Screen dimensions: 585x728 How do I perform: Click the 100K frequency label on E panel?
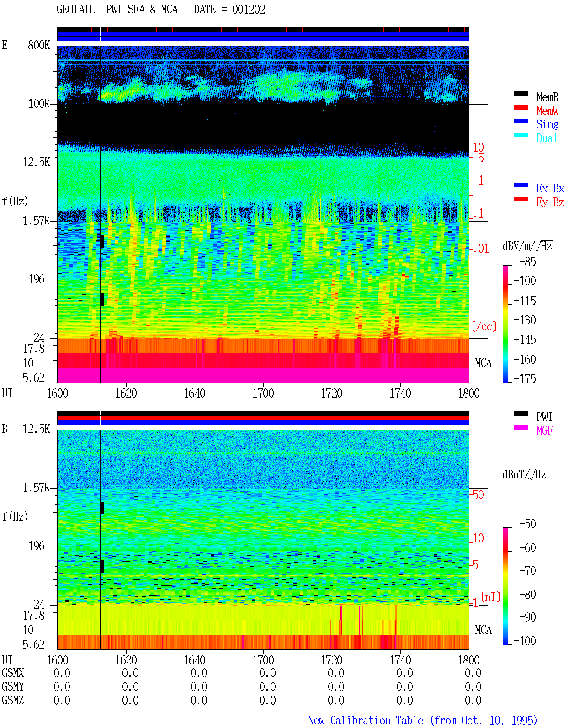[x=39, y=104]
